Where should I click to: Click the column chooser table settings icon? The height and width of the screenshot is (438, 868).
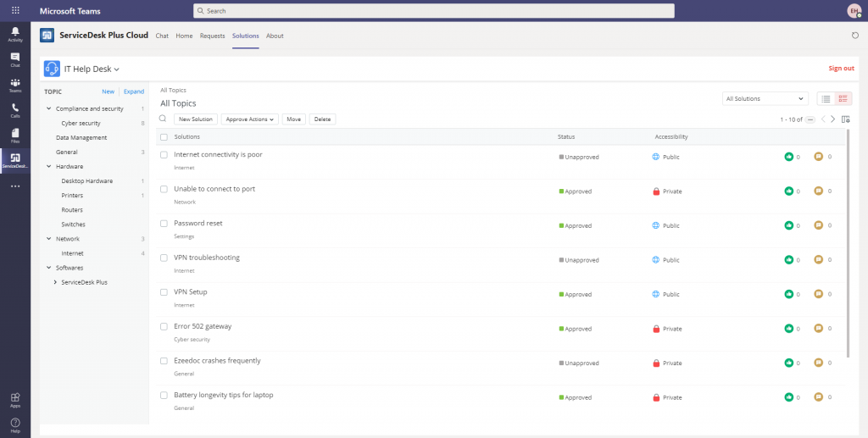pyautogui.click(x=845, y=119)
